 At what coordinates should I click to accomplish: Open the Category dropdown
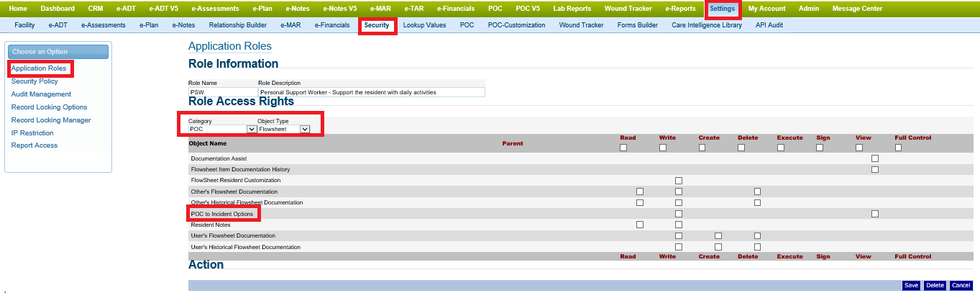point(251,129)
